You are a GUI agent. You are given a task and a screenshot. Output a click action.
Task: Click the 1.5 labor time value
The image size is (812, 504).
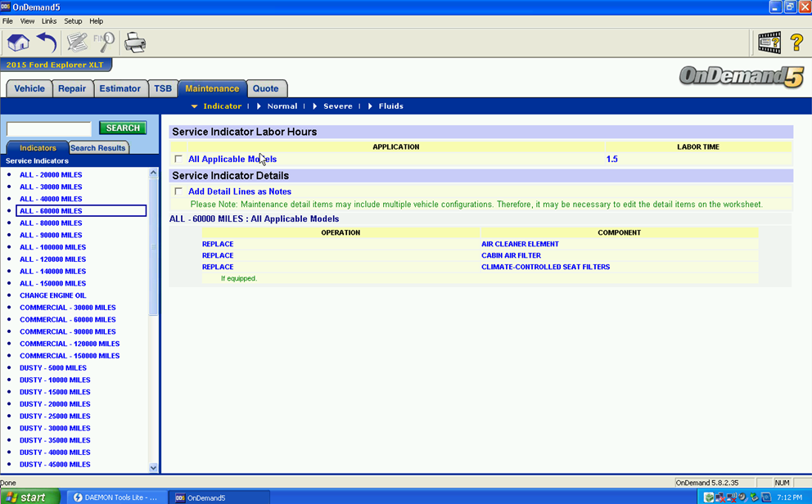point(612,159)
